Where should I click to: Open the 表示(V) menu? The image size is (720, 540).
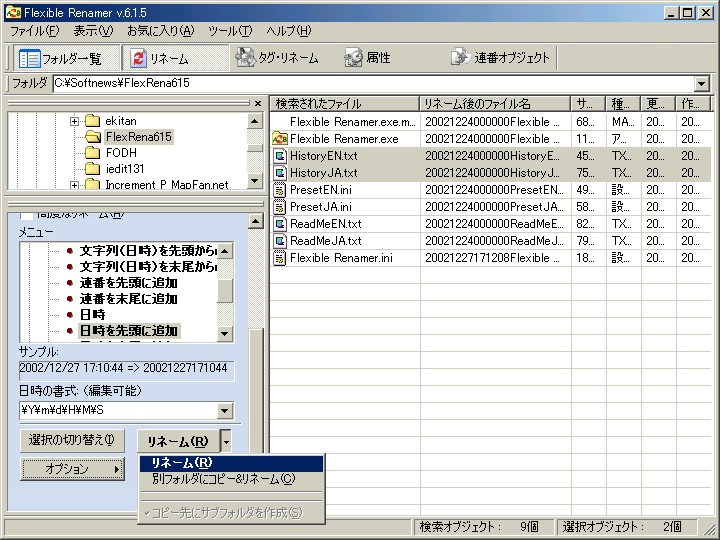click(x=93, y=31)
